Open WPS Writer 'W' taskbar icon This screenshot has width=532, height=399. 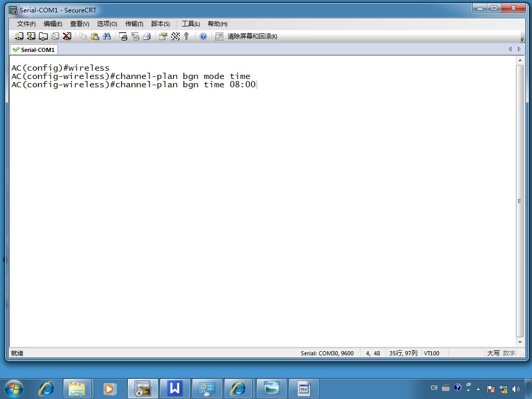point(175,389)
